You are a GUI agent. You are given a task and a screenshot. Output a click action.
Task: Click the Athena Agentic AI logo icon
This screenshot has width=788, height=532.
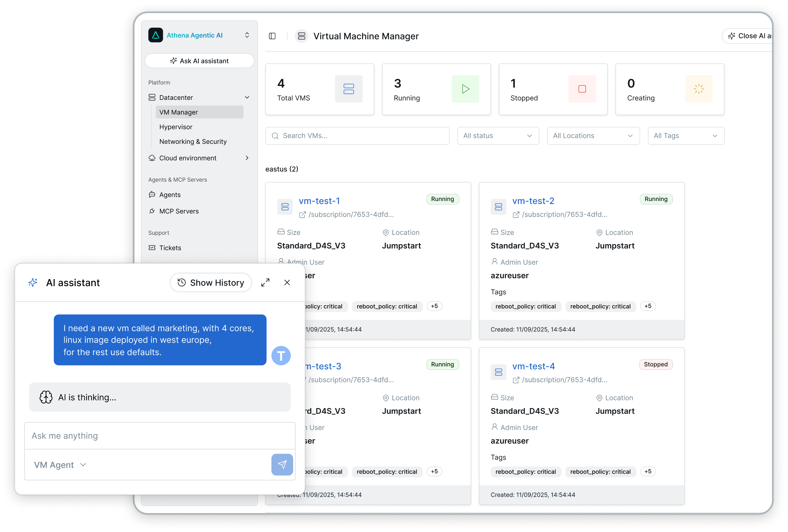[x=156, y=35]
